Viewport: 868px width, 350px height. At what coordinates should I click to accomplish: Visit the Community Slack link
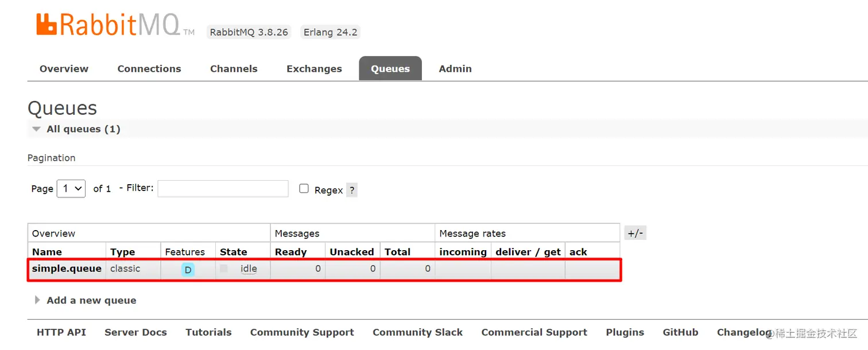pyautogui.click(x=417, y=332)
